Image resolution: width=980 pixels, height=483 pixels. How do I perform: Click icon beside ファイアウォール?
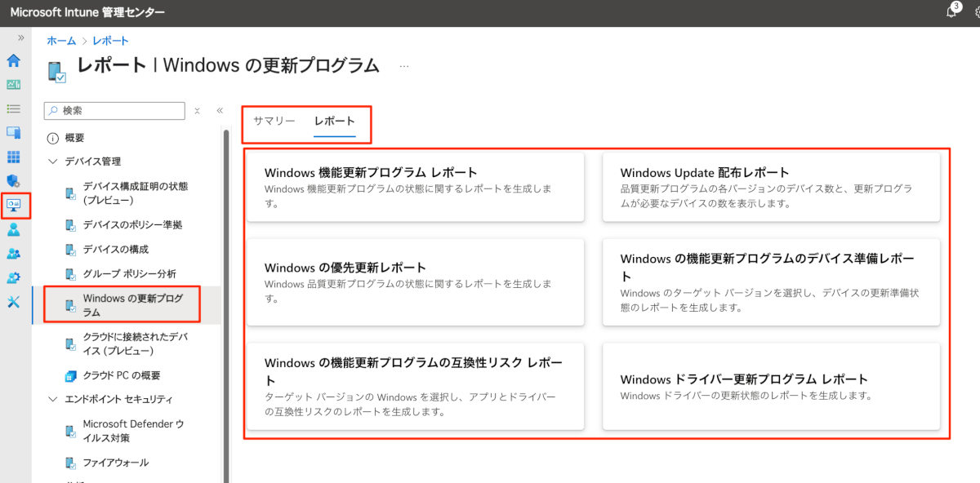pyautogui.click(x=71, y=463)
